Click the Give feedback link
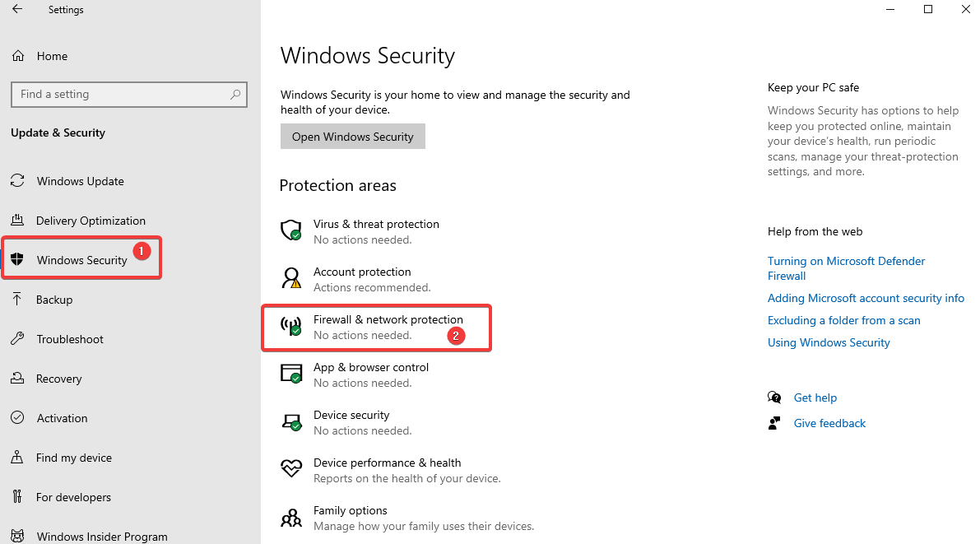The image size is (980, 544). [829, 423]
